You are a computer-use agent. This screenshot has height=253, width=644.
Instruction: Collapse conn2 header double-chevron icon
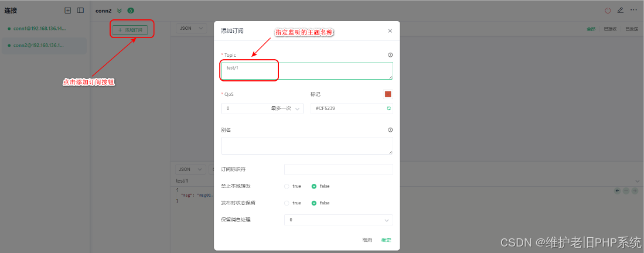120,11
